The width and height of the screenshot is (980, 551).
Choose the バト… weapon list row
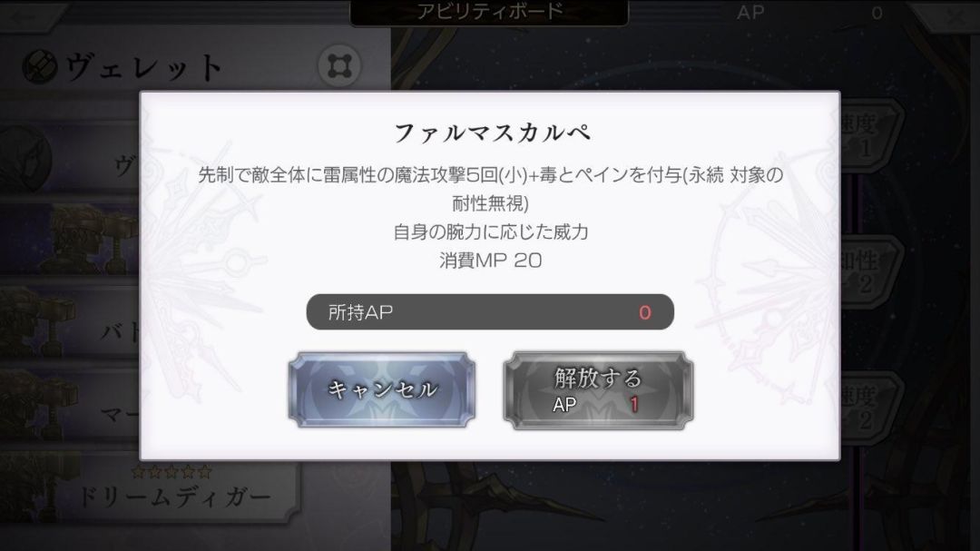70,324
